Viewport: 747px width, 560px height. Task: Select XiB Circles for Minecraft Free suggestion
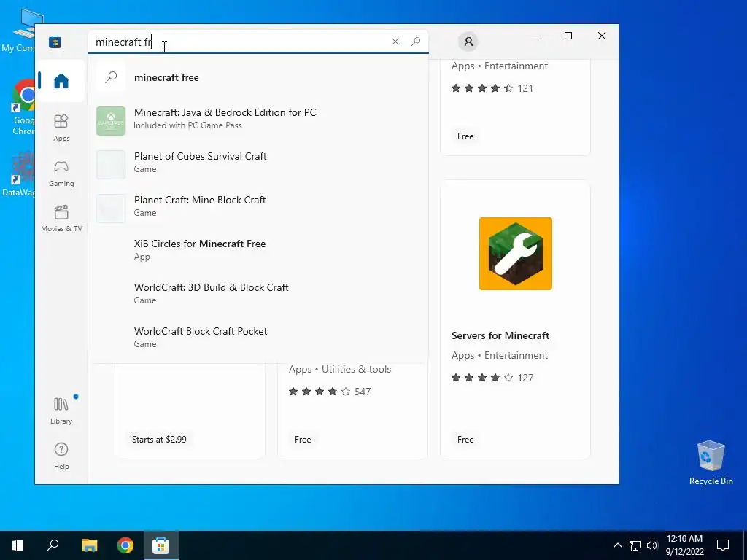pos(258,250)
